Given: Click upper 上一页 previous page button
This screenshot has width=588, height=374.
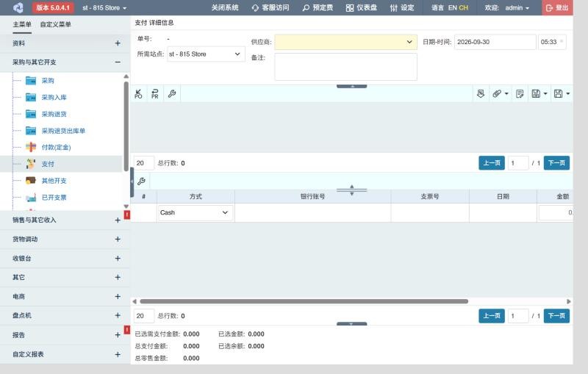Looking at the screenshot, I should 491,163.
